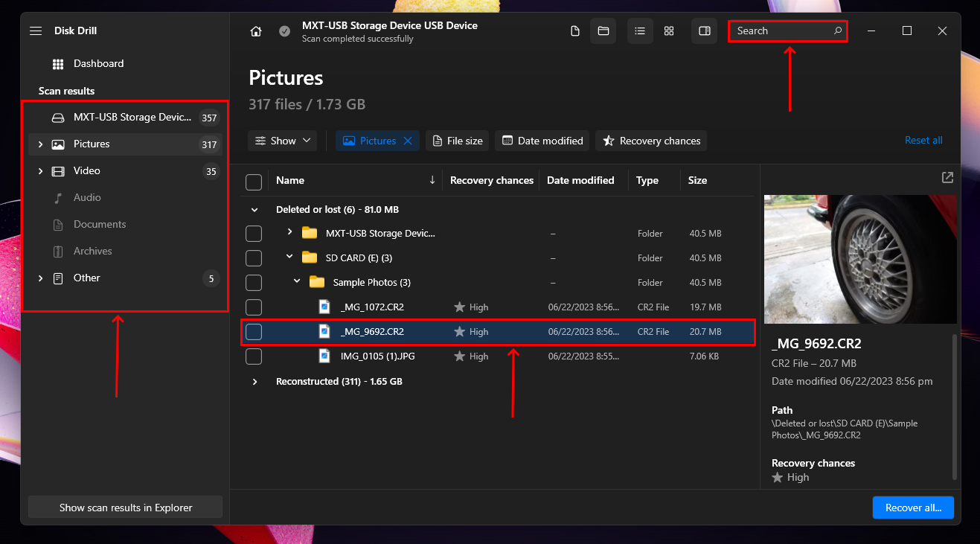The image size is (980, 544).
Task: Select MXT-USB Storage Device in sidebar
Action: (125, 118)
